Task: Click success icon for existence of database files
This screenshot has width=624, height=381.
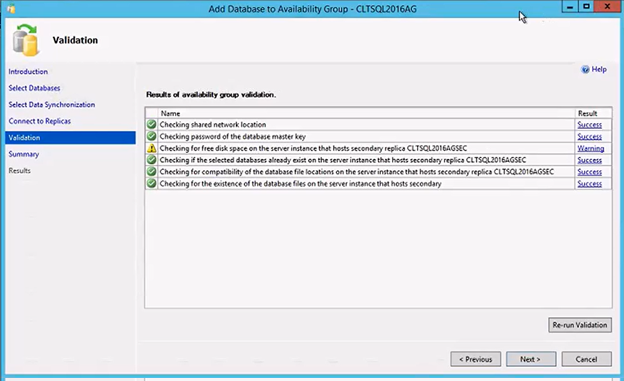Action: 151,184
